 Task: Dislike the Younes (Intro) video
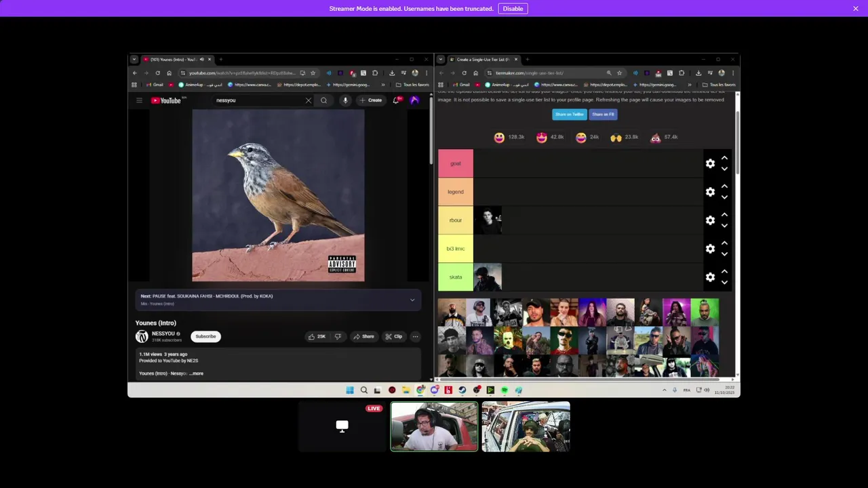(338, 336)
